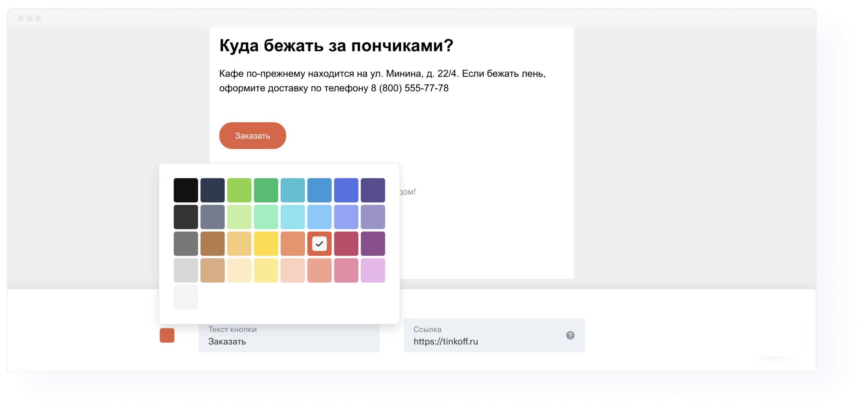Select the dark indigo purple swatch

373,190
